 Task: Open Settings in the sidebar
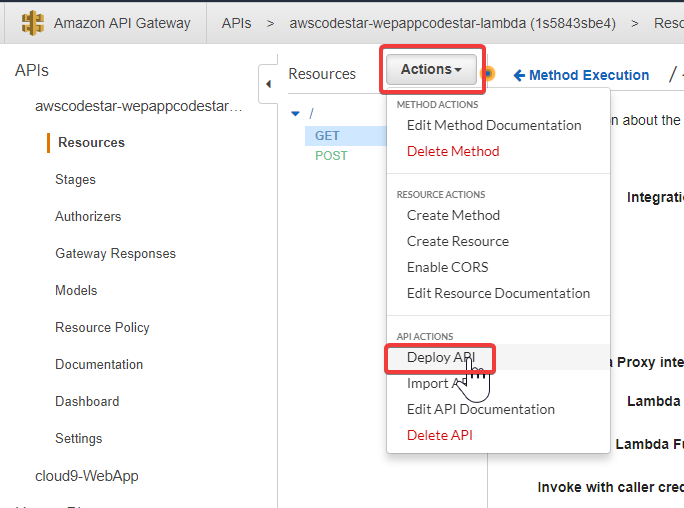click(x=79, y=438)
